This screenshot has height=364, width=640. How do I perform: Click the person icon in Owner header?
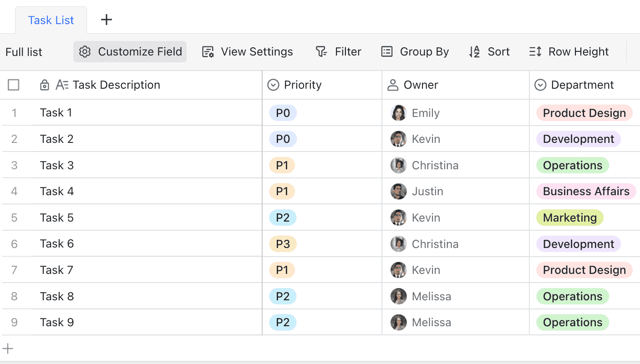tap(392, 85)
